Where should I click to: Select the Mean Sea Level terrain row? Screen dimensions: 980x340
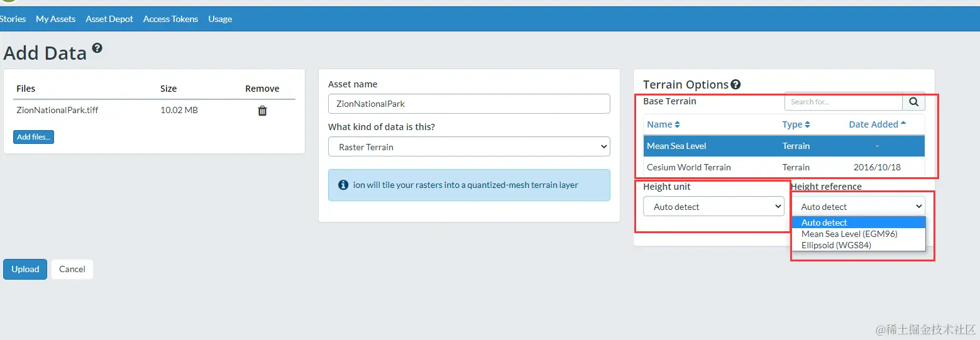[784, 146]
